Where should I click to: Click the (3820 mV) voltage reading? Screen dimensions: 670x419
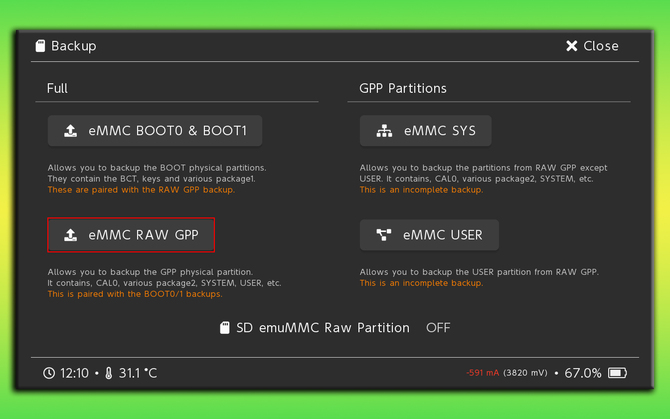coord(525,373)
